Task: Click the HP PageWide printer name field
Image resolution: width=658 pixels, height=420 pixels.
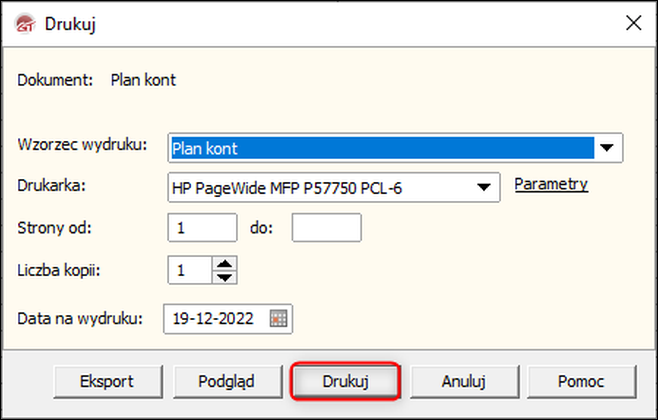Action: click(320, 187)
